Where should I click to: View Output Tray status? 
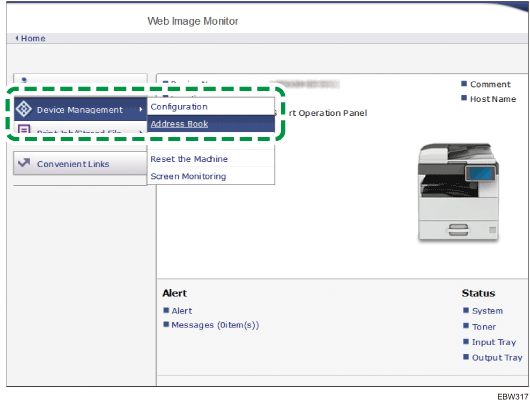[497, 358]
